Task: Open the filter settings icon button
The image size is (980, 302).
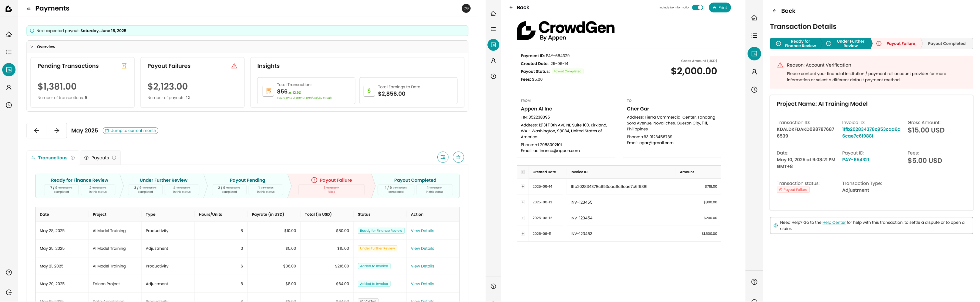Action: [x=443, y=157]
